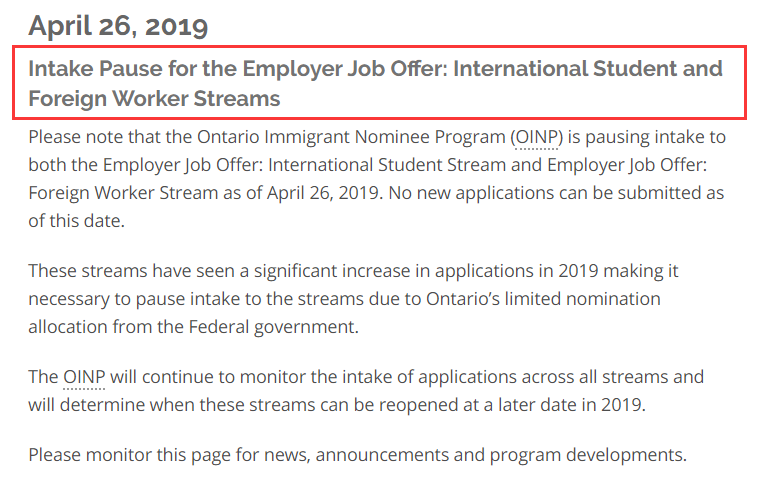
Task: Click the OINP abbreviation in parentheses
Action: 535,136
